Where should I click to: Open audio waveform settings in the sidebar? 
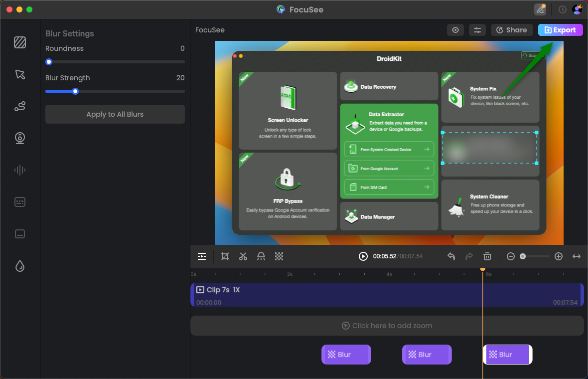coord(20,170)
